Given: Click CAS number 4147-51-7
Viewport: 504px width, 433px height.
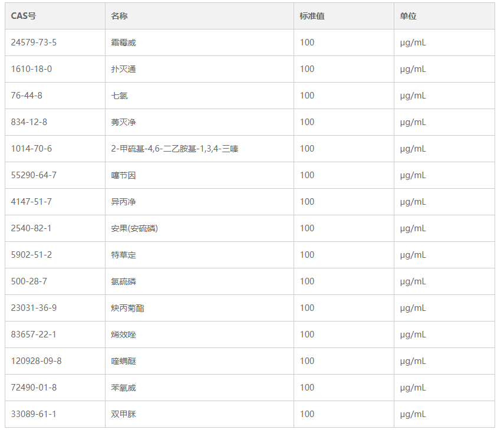Looking at the screenshot, I should click(31, 202).
